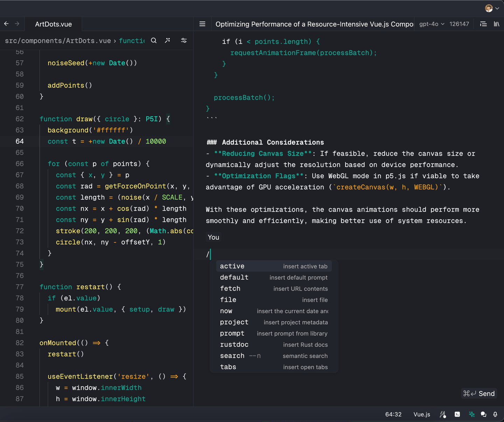The height and width of the screenshot is (422, 504).
Task: Click the 'Reducing Canvas Size' bold text
Action: [263, 154]
